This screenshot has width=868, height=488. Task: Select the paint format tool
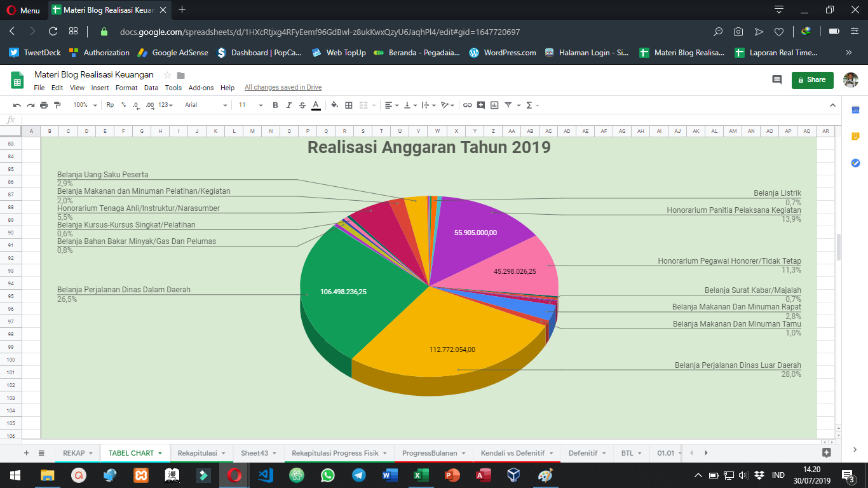(58, 105)
